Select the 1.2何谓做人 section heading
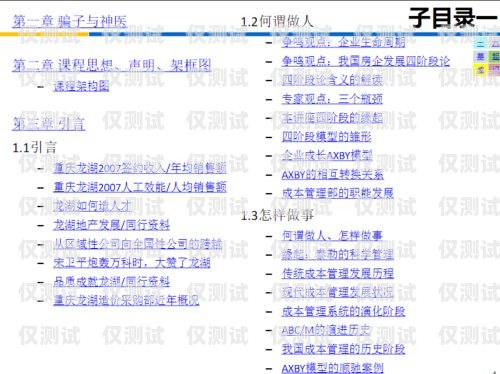 [x=277, y=22]
